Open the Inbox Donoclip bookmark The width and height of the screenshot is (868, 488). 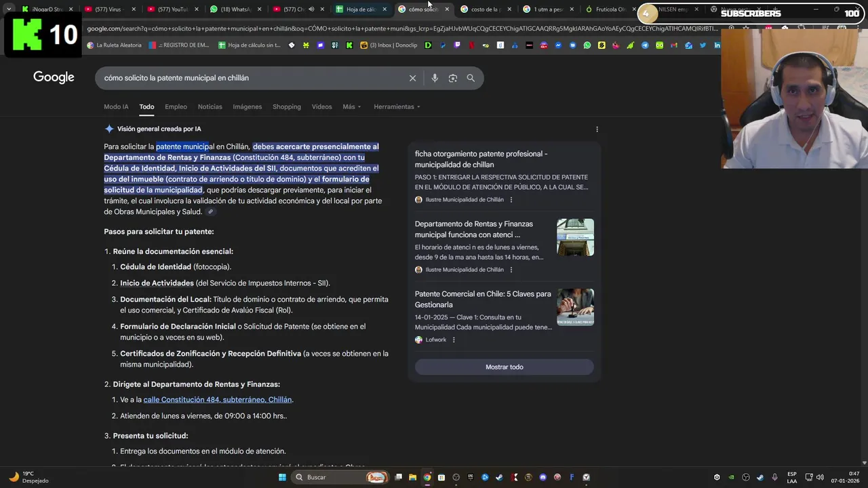coord(389,45)
